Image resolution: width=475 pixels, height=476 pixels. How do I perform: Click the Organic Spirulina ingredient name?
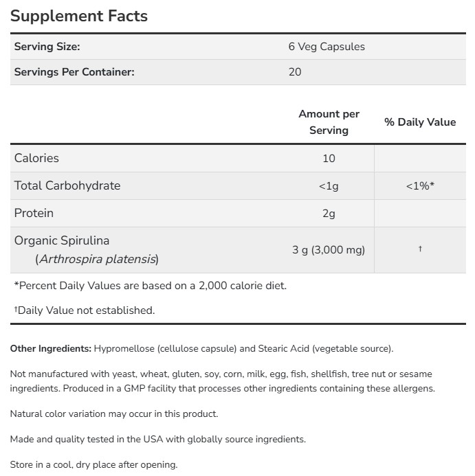[62, 240]
